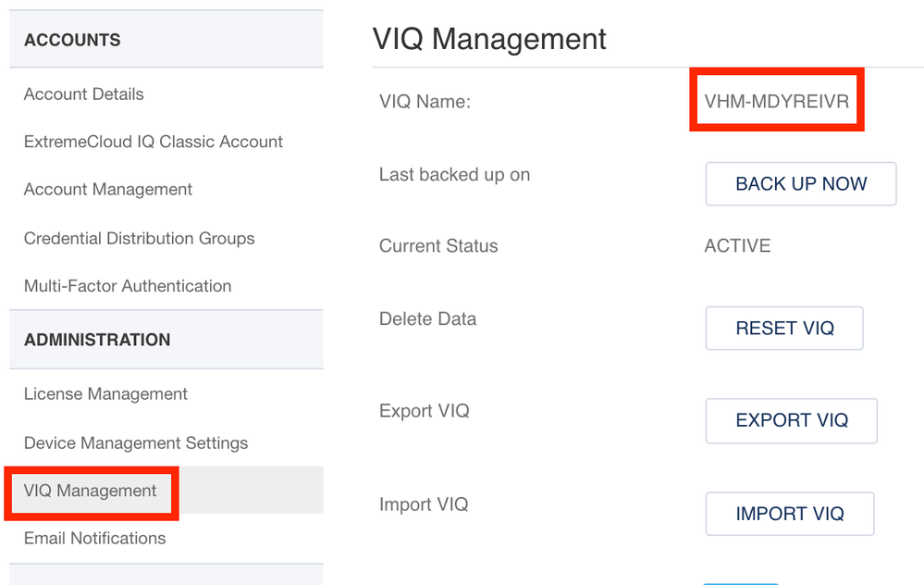Open Multi-Factor Authentication settings

click(x=128, y=286)
